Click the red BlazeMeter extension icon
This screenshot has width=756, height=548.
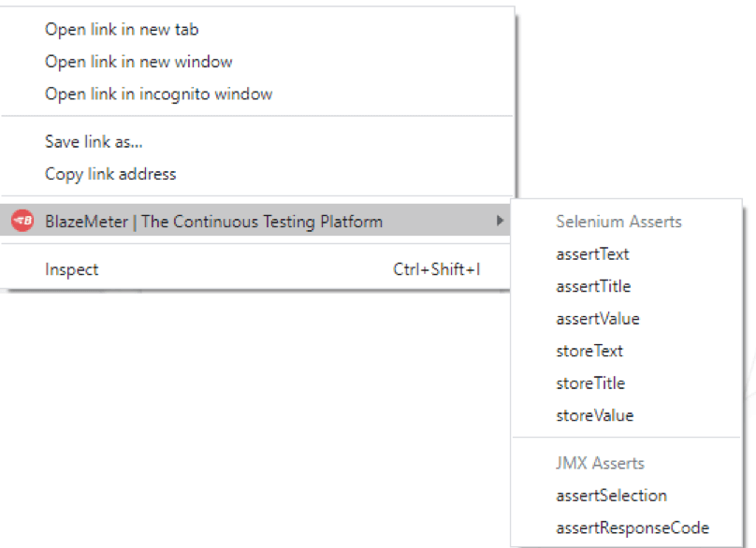22,221
